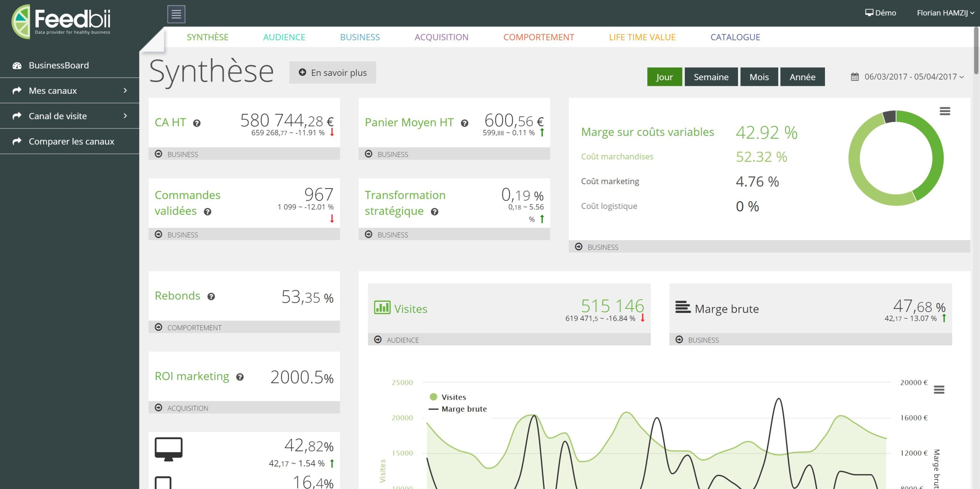The width and height of the screenshot is (980, 489).
Task: Toggle the green Visites legend marker
Action: tap(433, 397)
